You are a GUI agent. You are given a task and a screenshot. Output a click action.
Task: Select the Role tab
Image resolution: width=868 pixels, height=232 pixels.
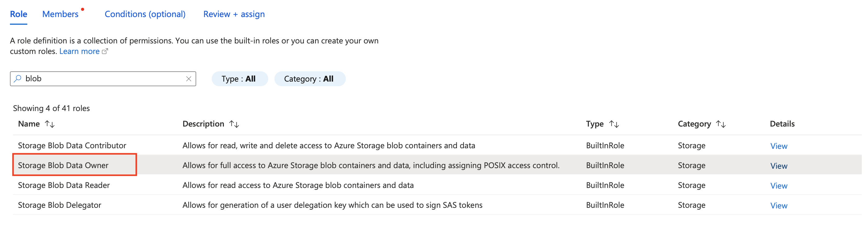pyautogui.click(x=19, y=14)
